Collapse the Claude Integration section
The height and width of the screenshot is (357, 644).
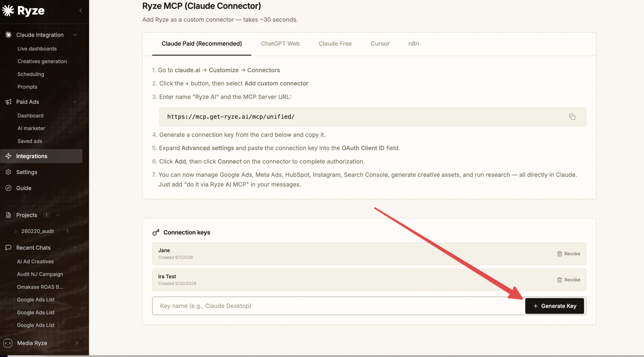click(x=75, y=35)
